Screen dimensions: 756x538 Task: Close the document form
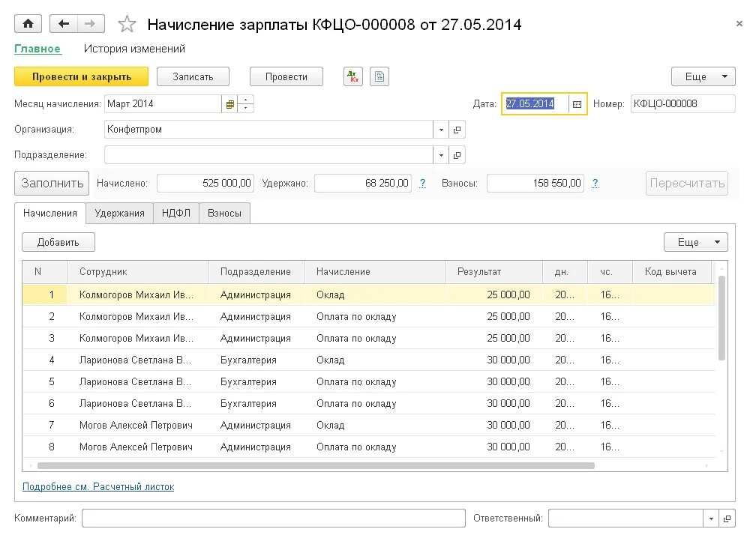click(739, 23)
